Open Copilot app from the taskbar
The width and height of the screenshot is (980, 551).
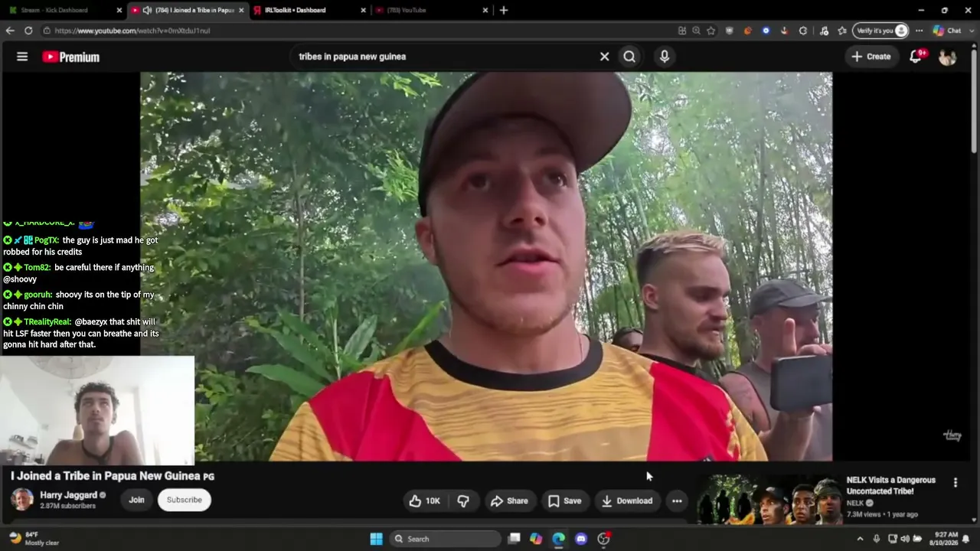coord(536,539)
